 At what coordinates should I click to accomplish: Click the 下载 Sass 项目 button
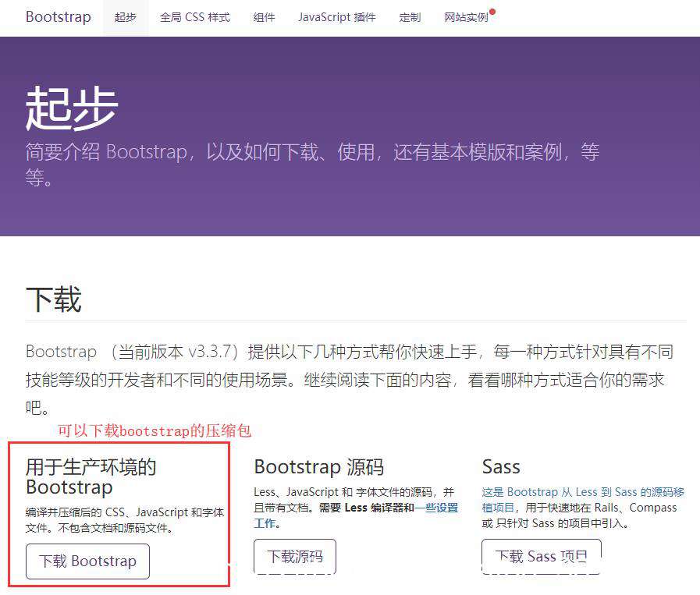541,557
